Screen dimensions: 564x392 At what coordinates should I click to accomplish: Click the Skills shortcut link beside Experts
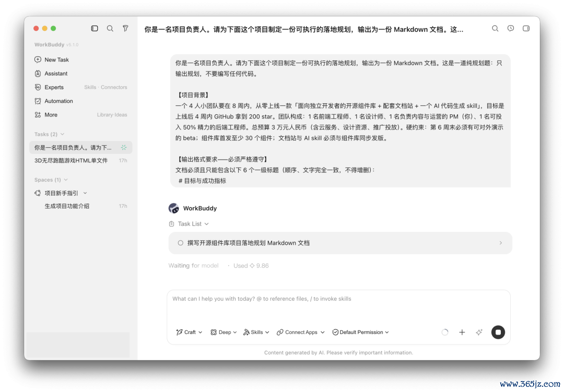coord(90,87)
